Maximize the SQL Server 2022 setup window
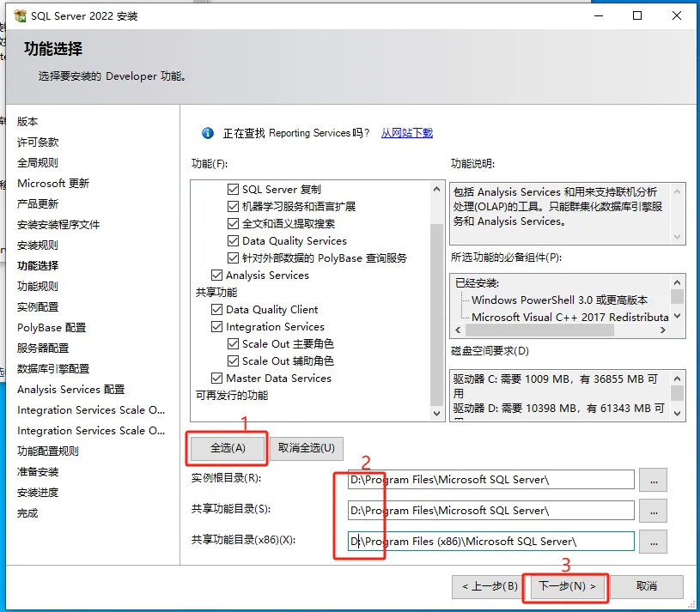This screenshot has width=700, height=612. (637, 15)
